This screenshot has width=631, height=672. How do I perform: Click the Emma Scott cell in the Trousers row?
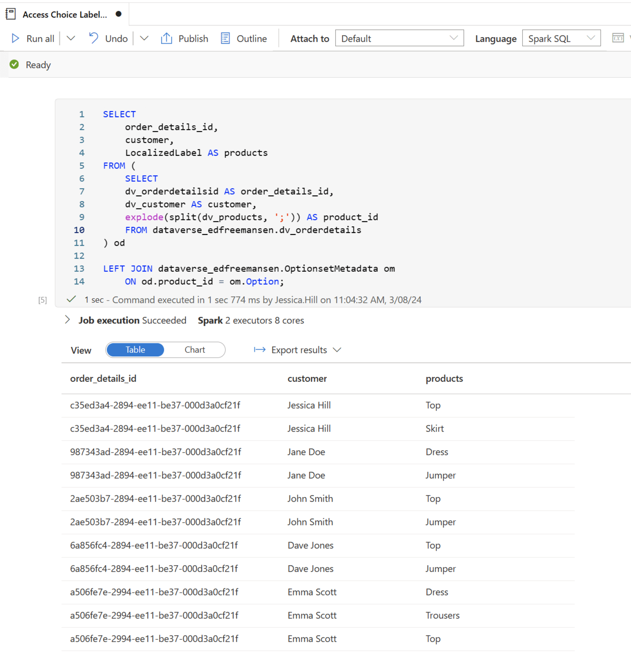click(x=312, y=616)
